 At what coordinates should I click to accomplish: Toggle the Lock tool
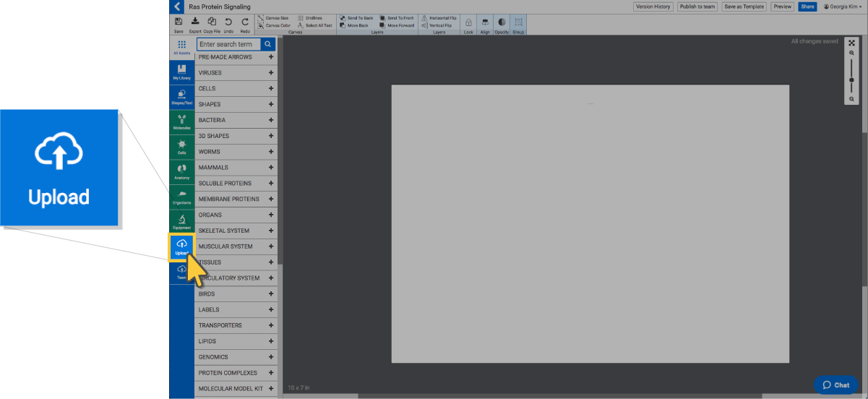click(468, 25)
